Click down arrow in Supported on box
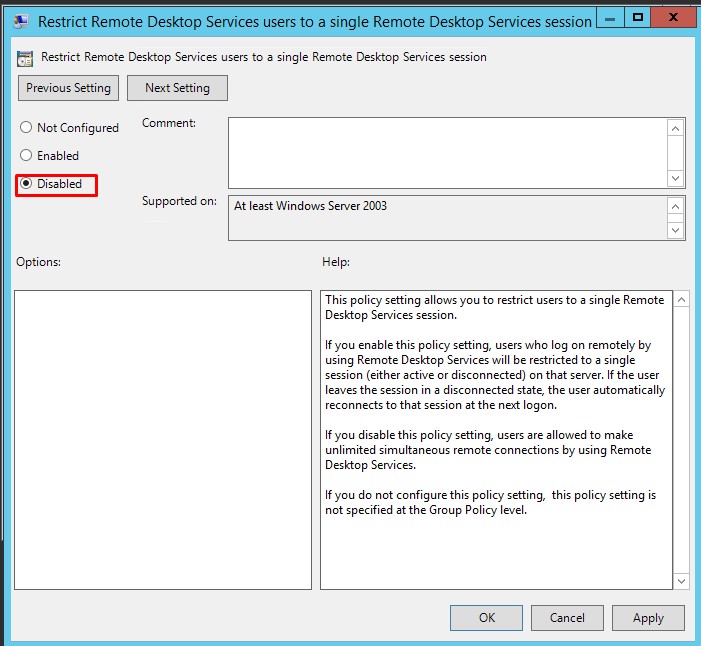 677,230
